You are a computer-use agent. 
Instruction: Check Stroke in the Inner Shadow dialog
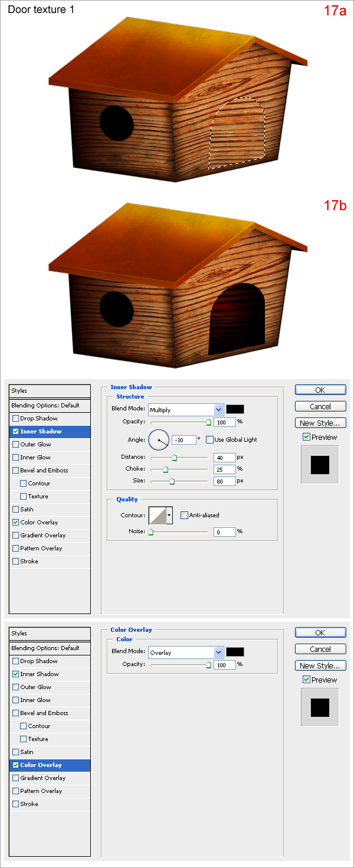15,562
